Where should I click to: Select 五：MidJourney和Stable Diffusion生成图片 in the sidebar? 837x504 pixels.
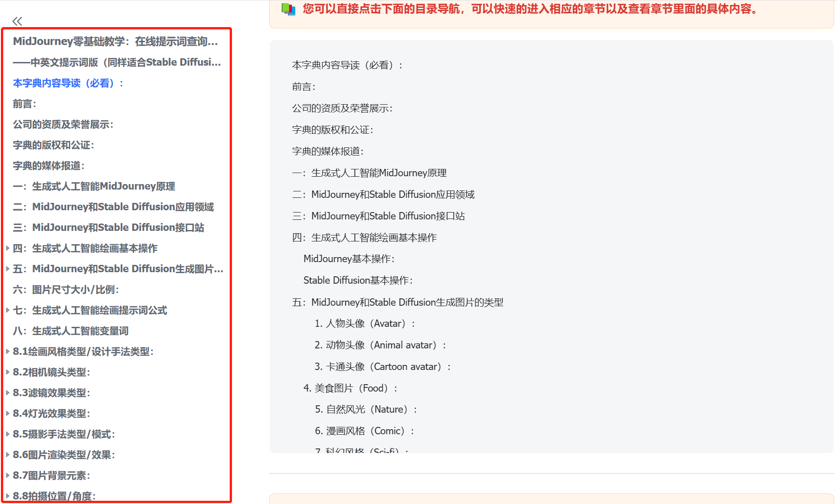click(x=118, y=269)
